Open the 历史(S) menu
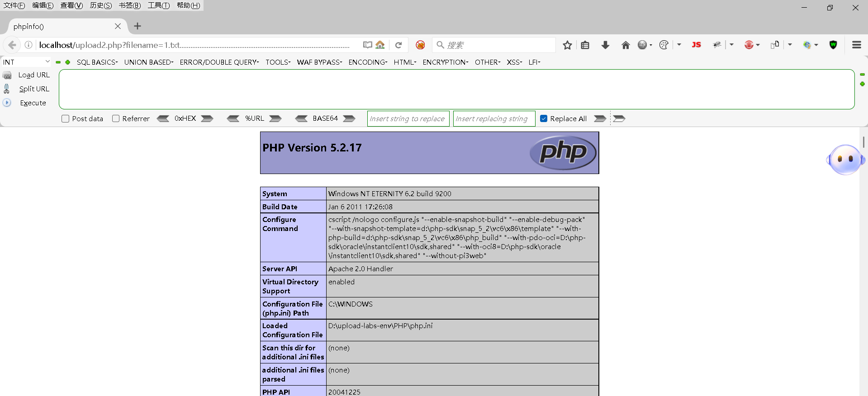868x396 pixels. point(101,5)
